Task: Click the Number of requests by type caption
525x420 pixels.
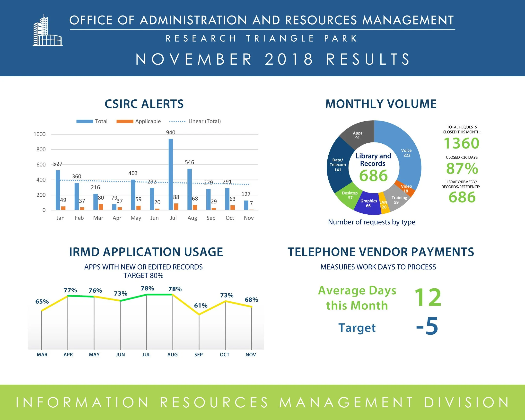Action: [372, 222]
